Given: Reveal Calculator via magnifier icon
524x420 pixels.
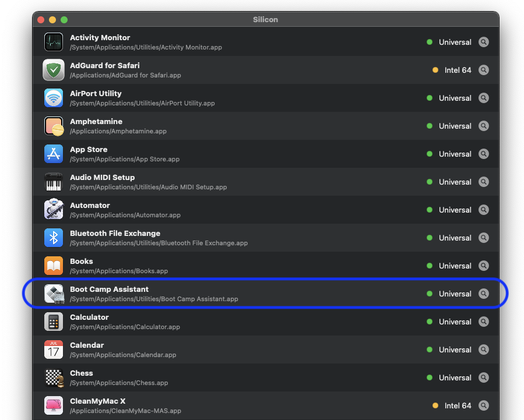Looking at the screenshot, I should click(484, 322).
